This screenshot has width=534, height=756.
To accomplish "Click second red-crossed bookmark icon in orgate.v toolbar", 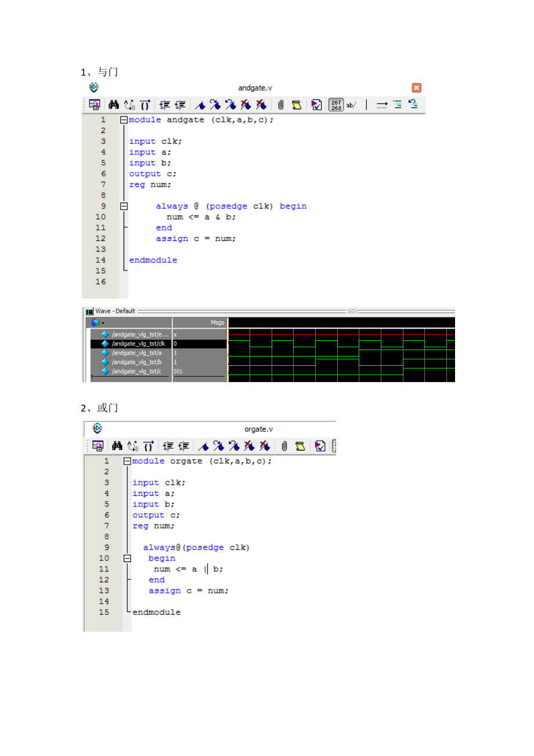I will click(x=265, y=446).
